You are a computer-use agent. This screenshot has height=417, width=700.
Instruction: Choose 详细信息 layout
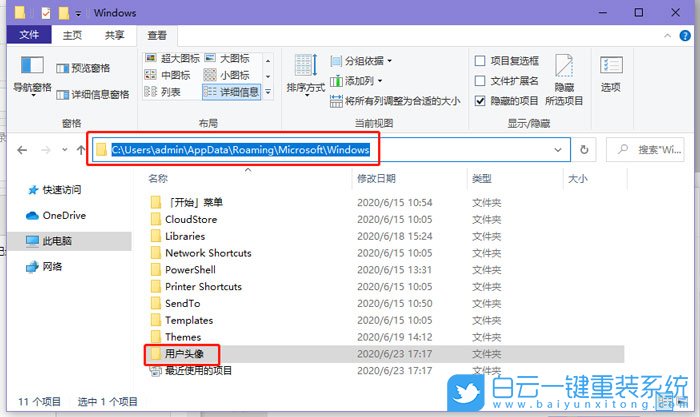click(x=231, y=92)
